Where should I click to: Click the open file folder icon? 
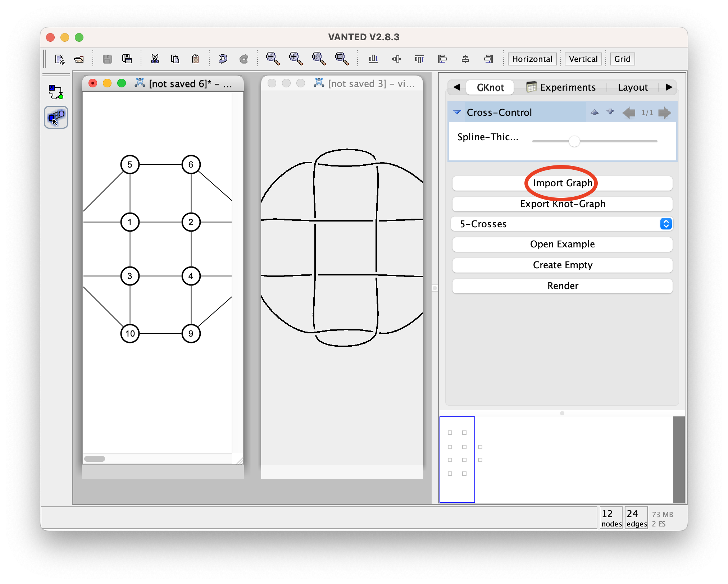point(79,59)
